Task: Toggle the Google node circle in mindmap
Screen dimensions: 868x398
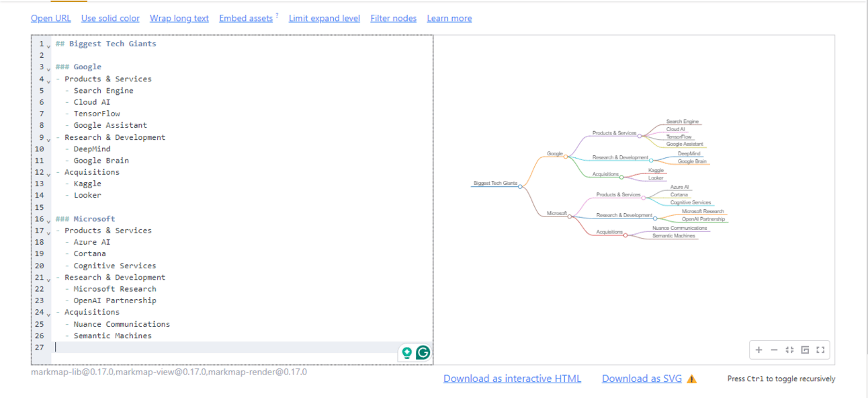Action: pos(566,156)
